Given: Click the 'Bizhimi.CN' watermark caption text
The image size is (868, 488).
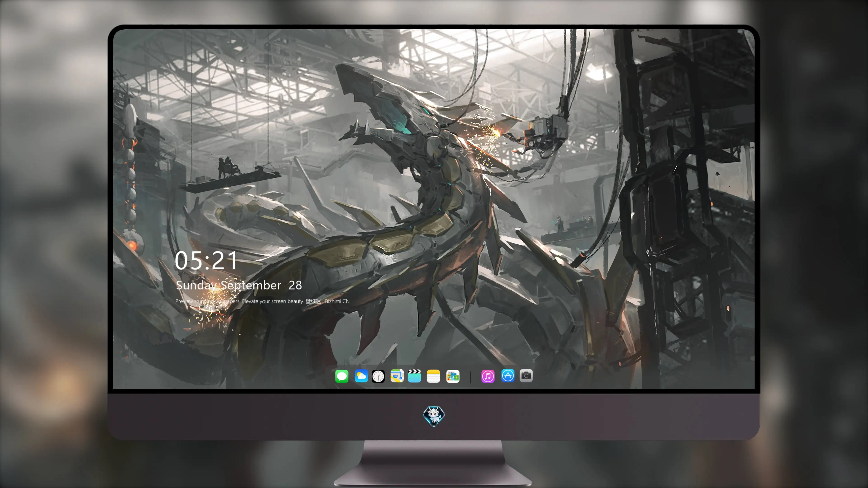Looking at the screenshot, I should coord(337,301).
